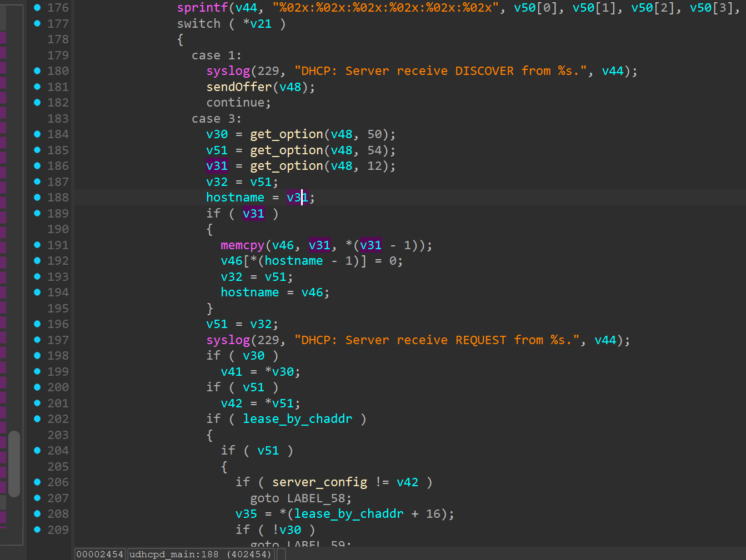Click the continue statement on line 182
Image resolution: width=746 pixels, height=560 pixels.
point(239,103)
